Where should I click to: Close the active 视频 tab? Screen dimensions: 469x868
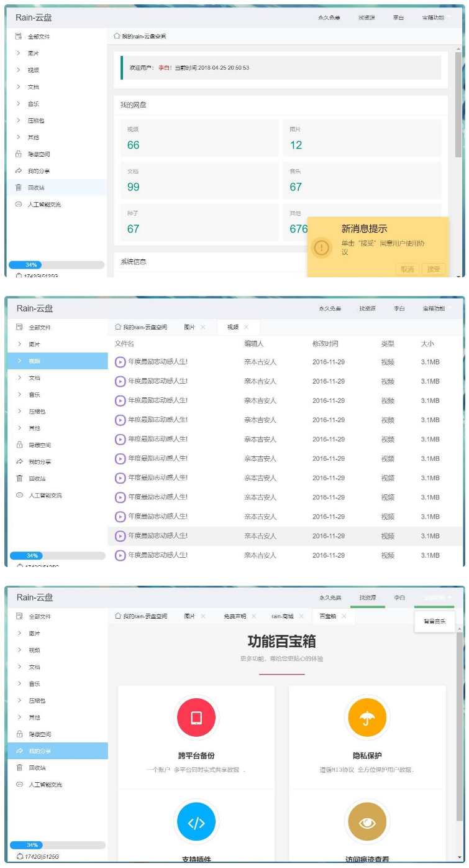pyautogui.click(x=246, y=327)
